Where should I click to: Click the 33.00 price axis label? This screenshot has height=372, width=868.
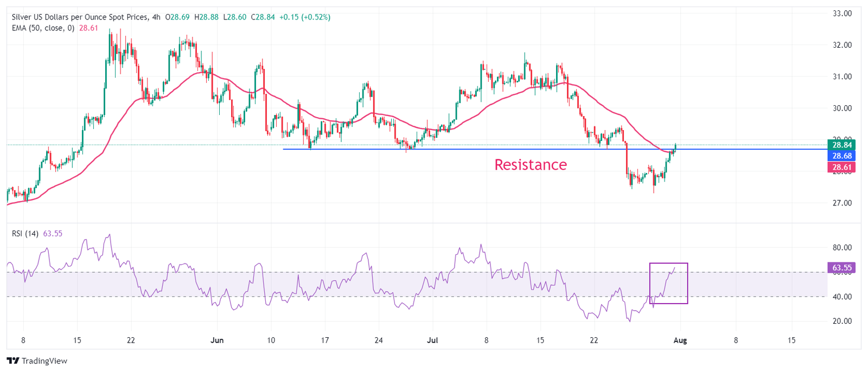coord(842,14)
